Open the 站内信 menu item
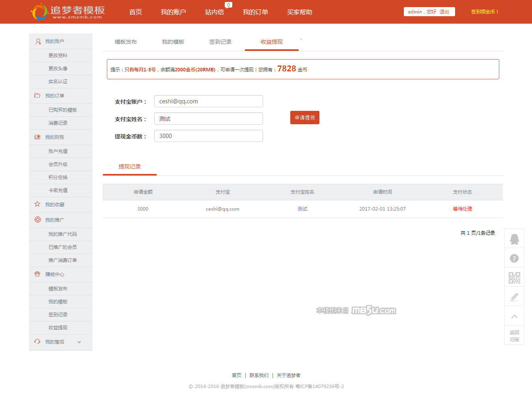This screenshot has height=396, width=532. click(x=214, y=12)
